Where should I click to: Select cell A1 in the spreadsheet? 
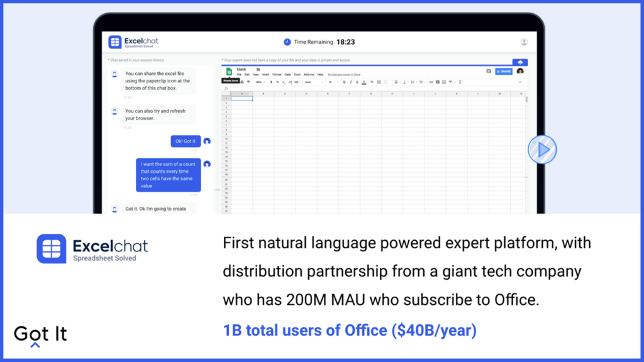click(242, 99)
